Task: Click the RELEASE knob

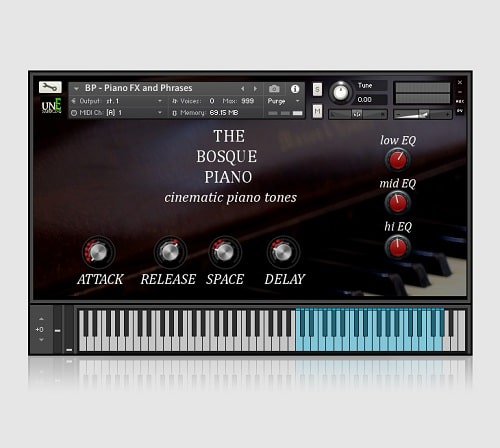Action: 170,252
